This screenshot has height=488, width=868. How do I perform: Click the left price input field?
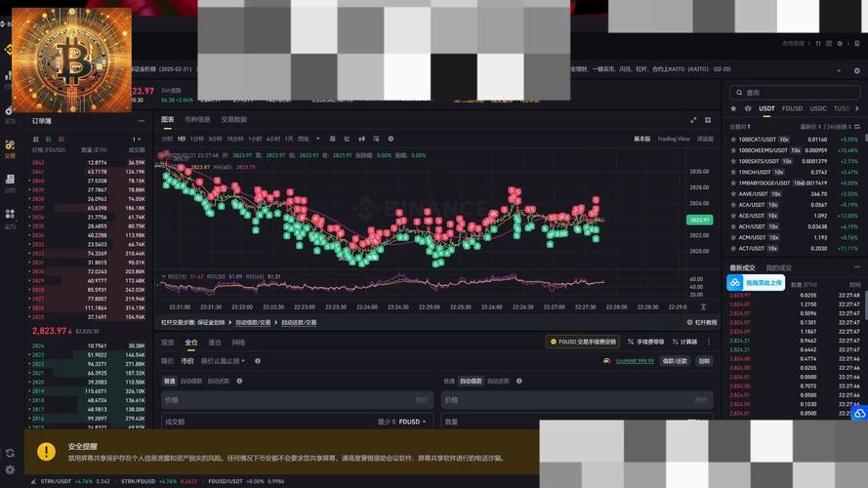coord(297,399)
